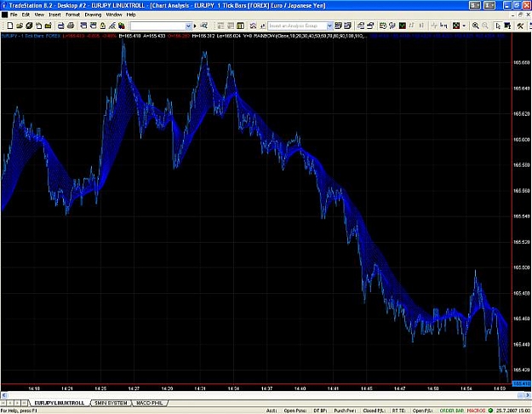Click the first blue window icon after Print
This screenshot has height=414, width=532.
point(83,26)
